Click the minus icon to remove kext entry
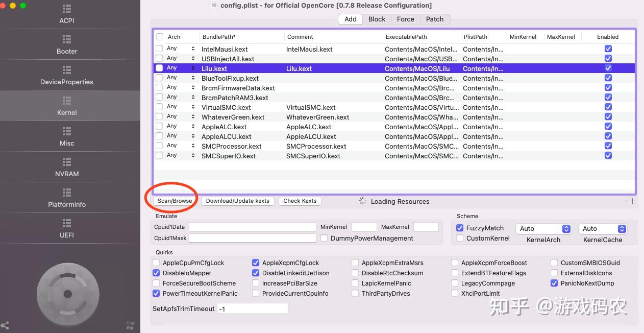This screenshot has height=333, width=644. pyautogui.click(x=625, y=201)
